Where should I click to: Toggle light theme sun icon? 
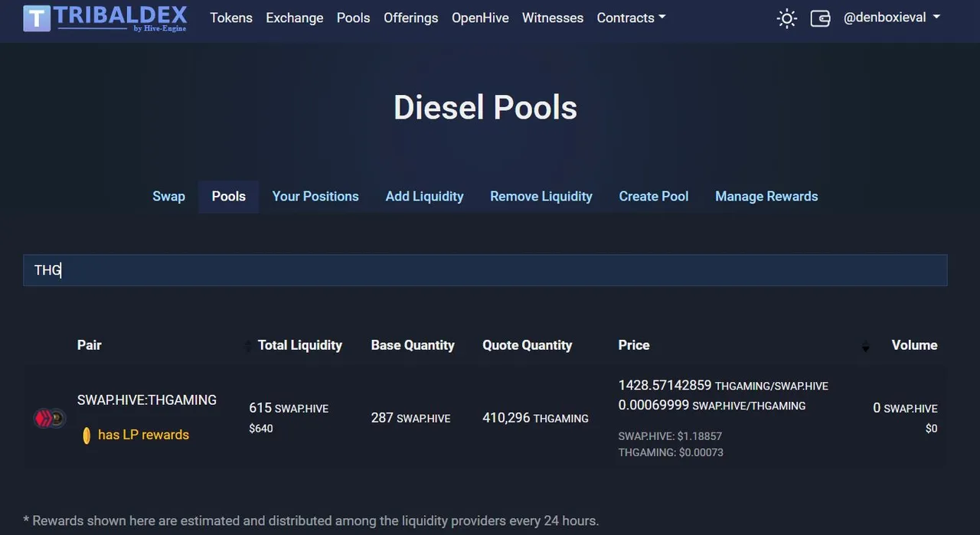(786, 18)
